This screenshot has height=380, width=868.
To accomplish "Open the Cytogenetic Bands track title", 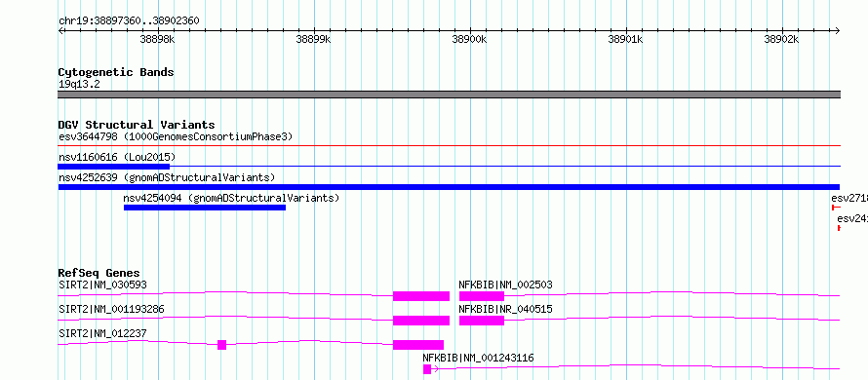I will tap(116, 72).
